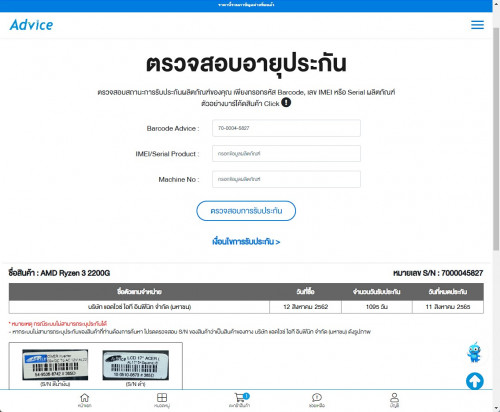Click the Barcode Advice input field
This screenshot has height=412, width=500.
tap(286, 128)
